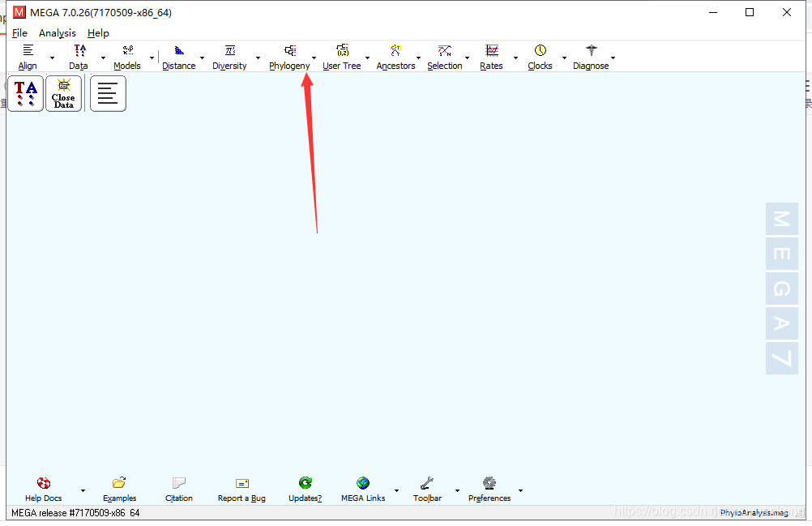Screen dimensions: 812x526
Task: Expand the Preferences dropdown arrow
Action: 520,490
